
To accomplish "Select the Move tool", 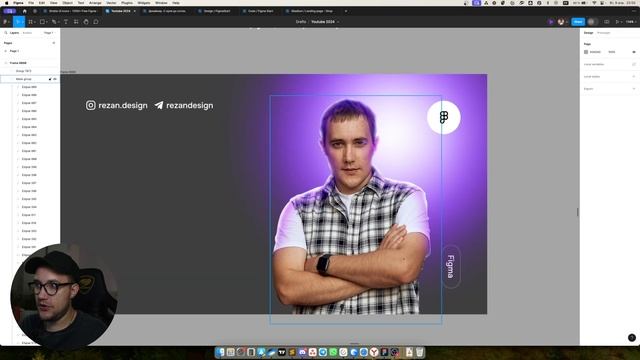I will coord(17,22).
